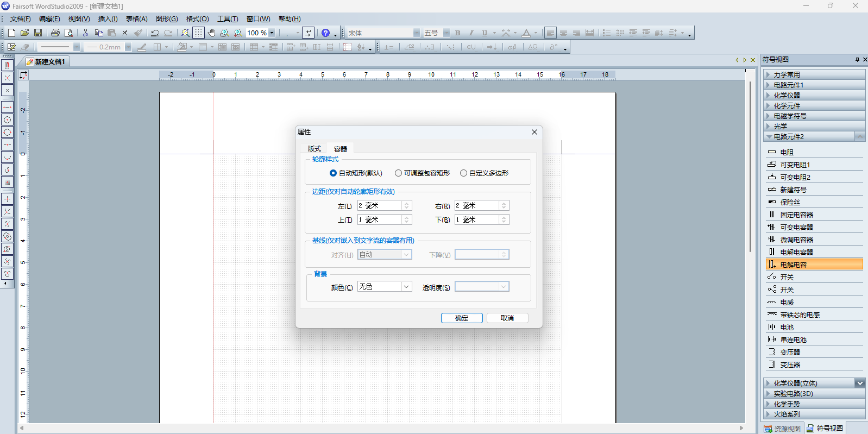Image resolution: width=868 pixels, height=434 pixels.
Task: Click the Save document icon
Action: pos(38,33)
